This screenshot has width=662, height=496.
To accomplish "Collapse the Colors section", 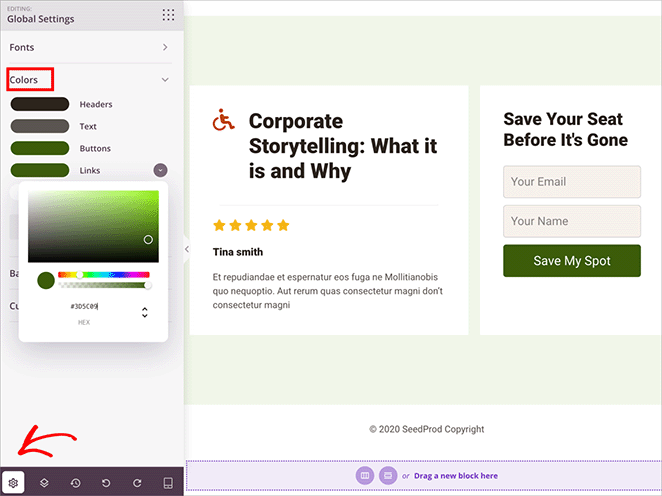I will pyautogui.click(x=165, y=79).
